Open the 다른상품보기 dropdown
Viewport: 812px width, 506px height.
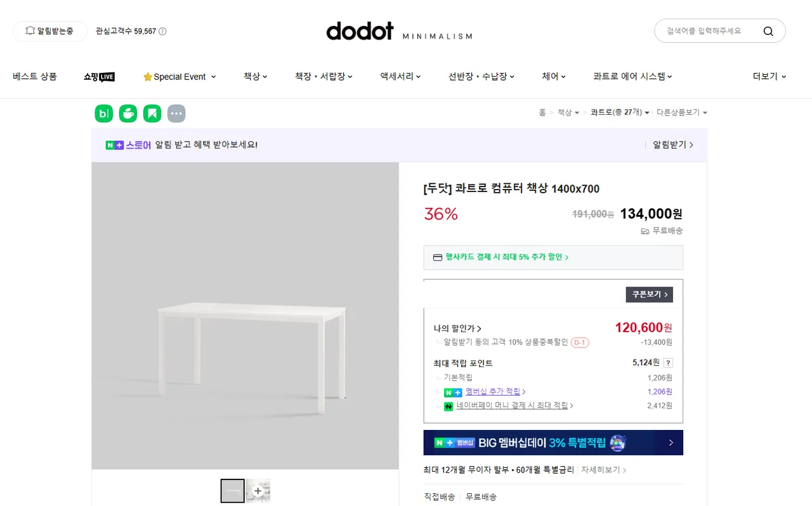pos(681,112)
